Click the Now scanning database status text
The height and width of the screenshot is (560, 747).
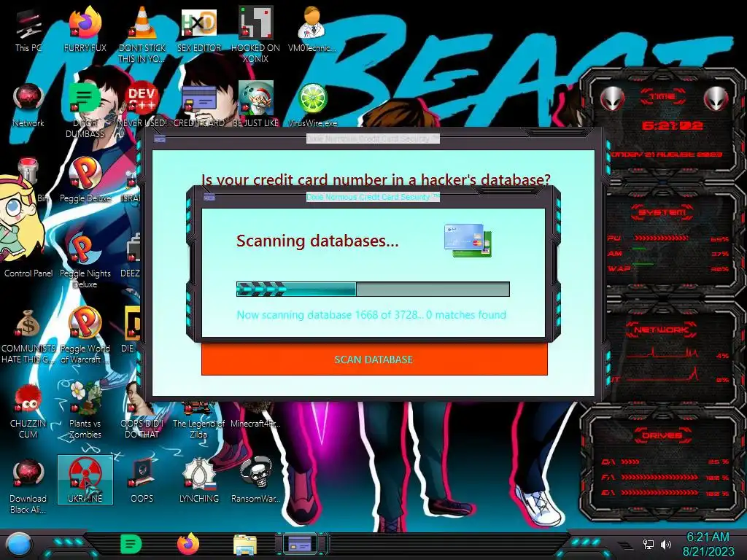(x=371, y=315)
